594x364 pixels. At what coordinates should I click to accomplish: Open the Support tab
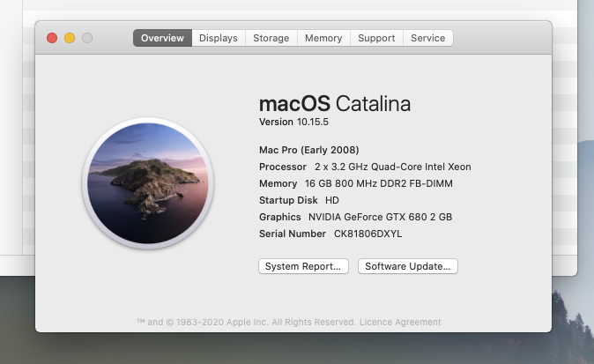(376, 38)
